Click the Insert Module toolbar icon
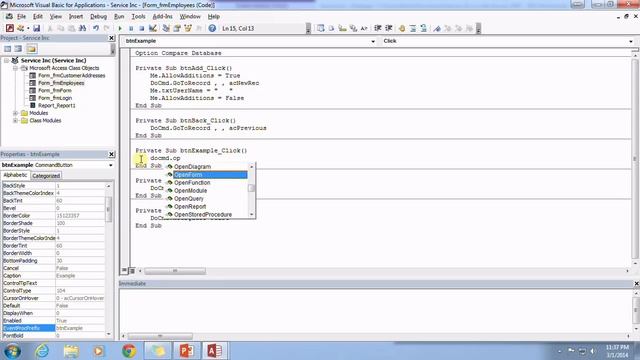Image resolution: width=640 pixels, height=360 pixels. pos(20,28)
